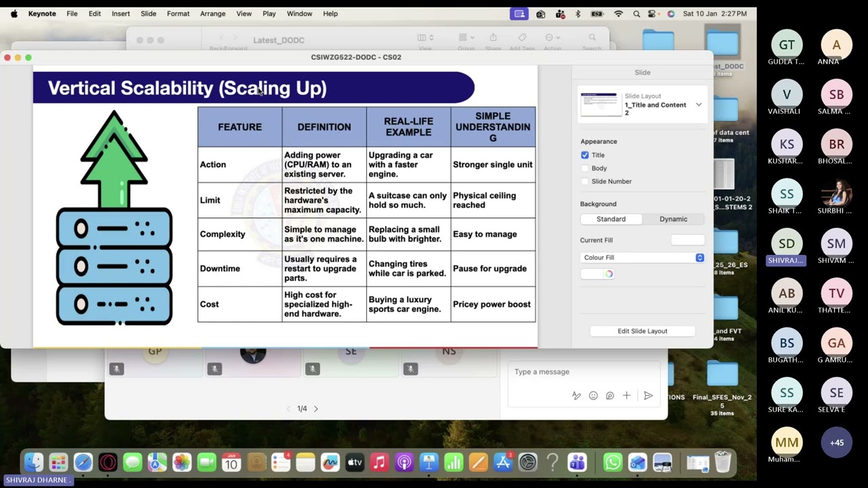This screenshot has width=868, height=488.
Task: Open WhatsApp from the Dock
Action: tap(612, 463)
